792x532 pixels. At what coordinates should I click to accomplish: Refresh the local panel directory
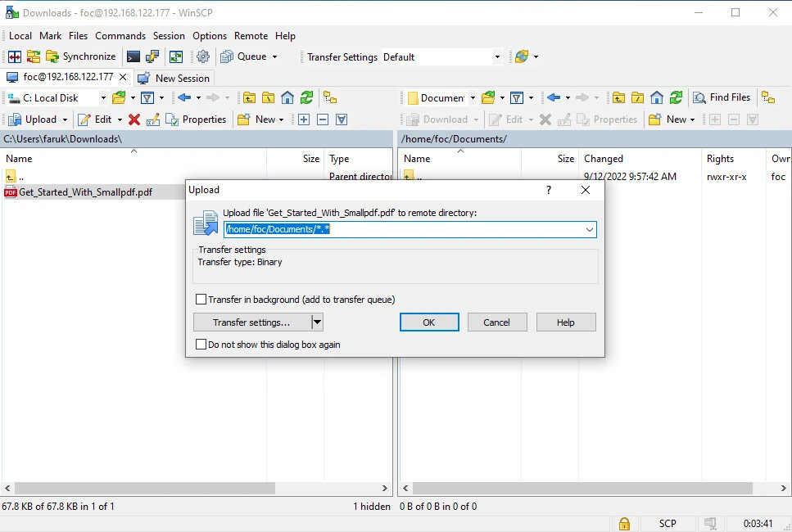306,97
